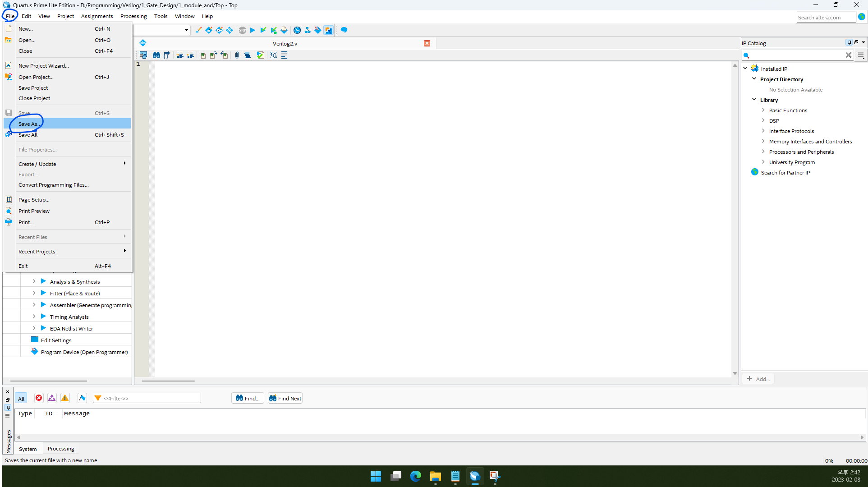Select New Project Wizard... menu entry
Screen dimensions: 868x487
(x=68, y=66)
